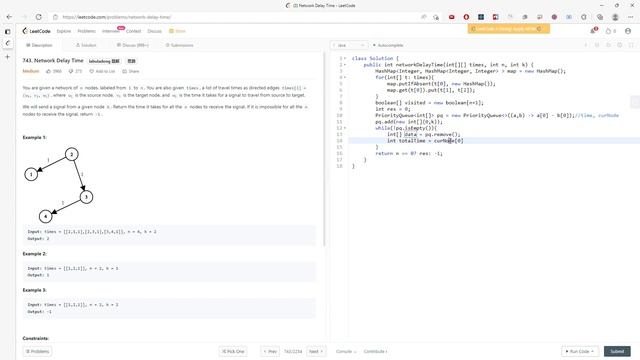Click the Share button
This screenshot has width=640, height=360.
pos(131,71)
